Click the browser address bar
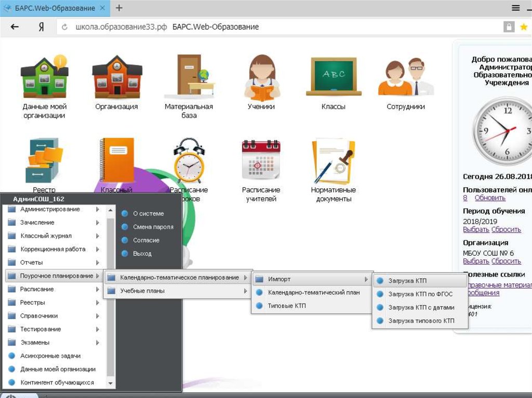This screenshot has height=398, width=532. coord(281,27)
